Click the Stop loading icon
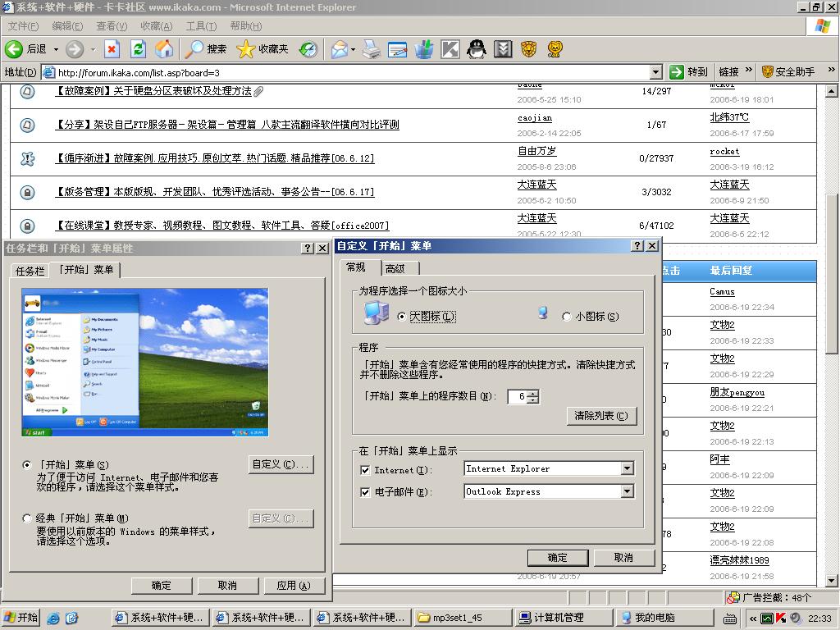Image resolution: width=840 pixels, height=630 pixels. (x=112, y=49)
